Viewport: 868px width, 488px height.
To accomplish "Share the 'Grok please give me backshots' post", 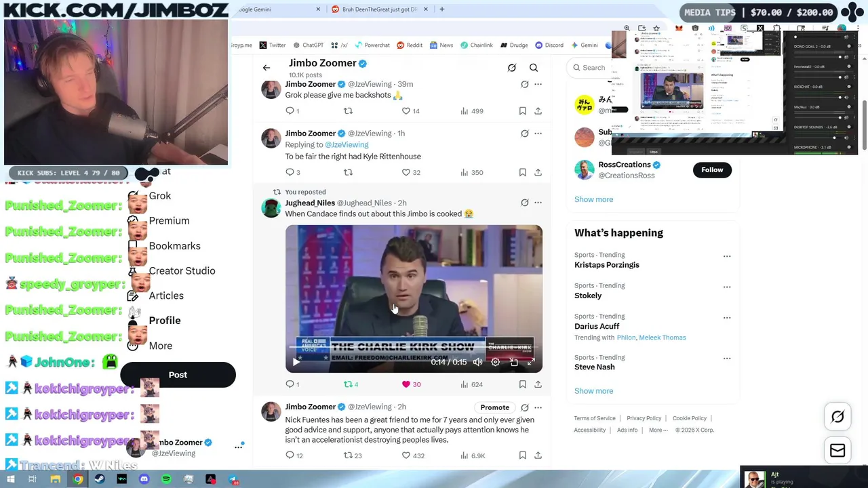I will [x=538, y=110].
